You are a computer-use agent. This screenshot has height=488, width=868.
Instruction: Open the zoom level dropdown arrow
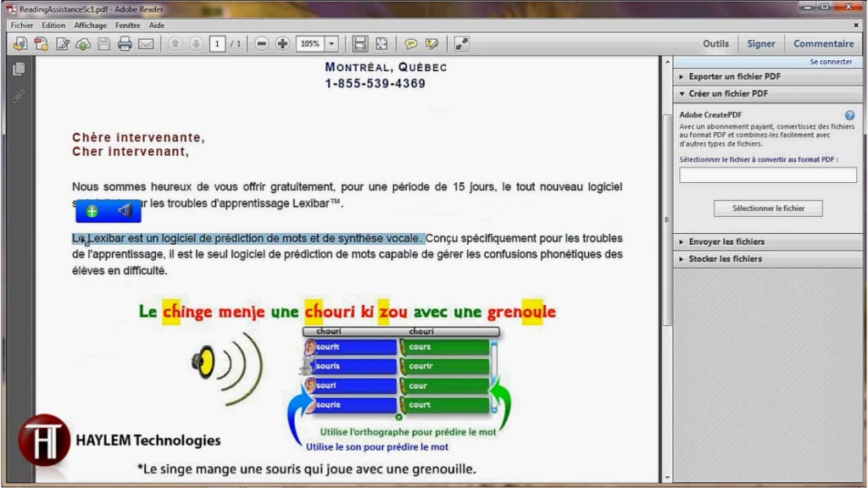pyautogui.click(x=331, y=44)
